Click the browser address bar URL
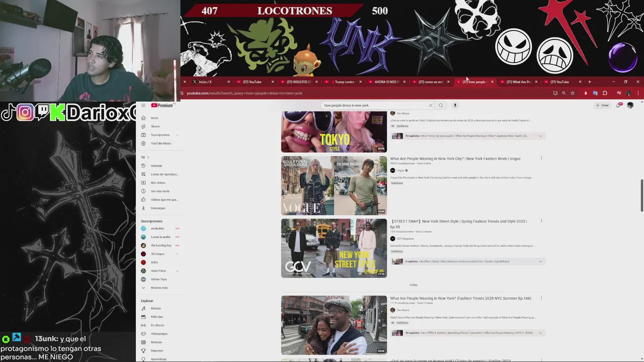The width and height of the screenshot is (644, 362). point(245,93)
